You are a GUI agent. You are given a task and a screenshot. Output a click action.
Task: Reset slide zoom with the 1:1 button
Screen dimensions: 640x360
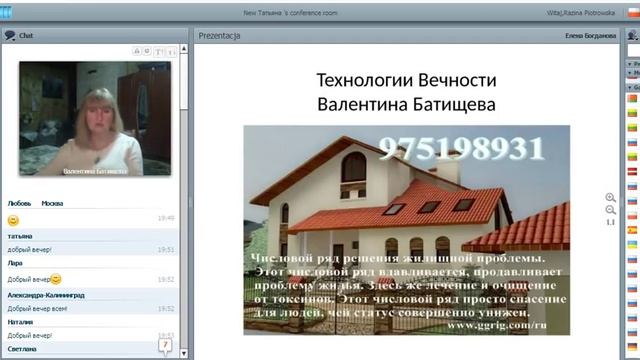[610, 222]
